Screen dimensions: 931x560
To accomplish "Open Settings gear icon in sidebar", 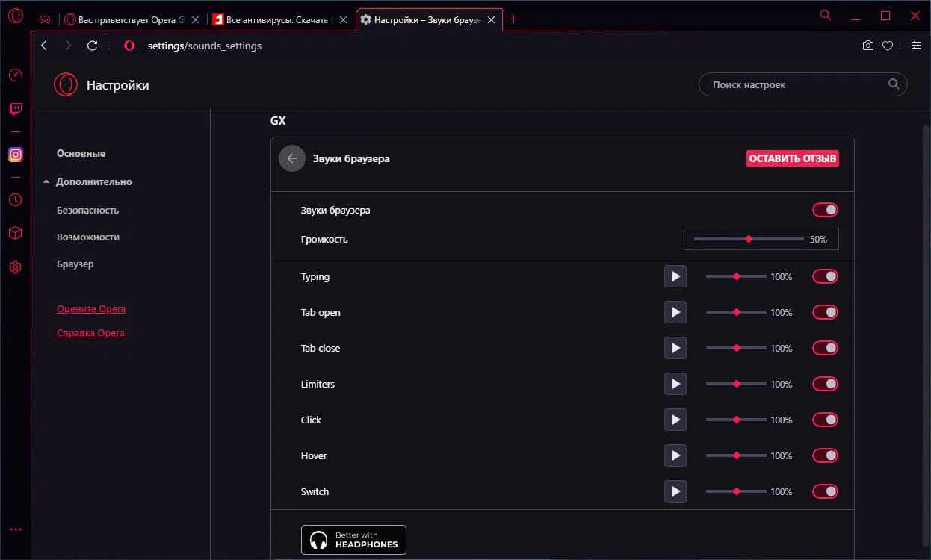I will pyautogui.click(x=15, y=267).
